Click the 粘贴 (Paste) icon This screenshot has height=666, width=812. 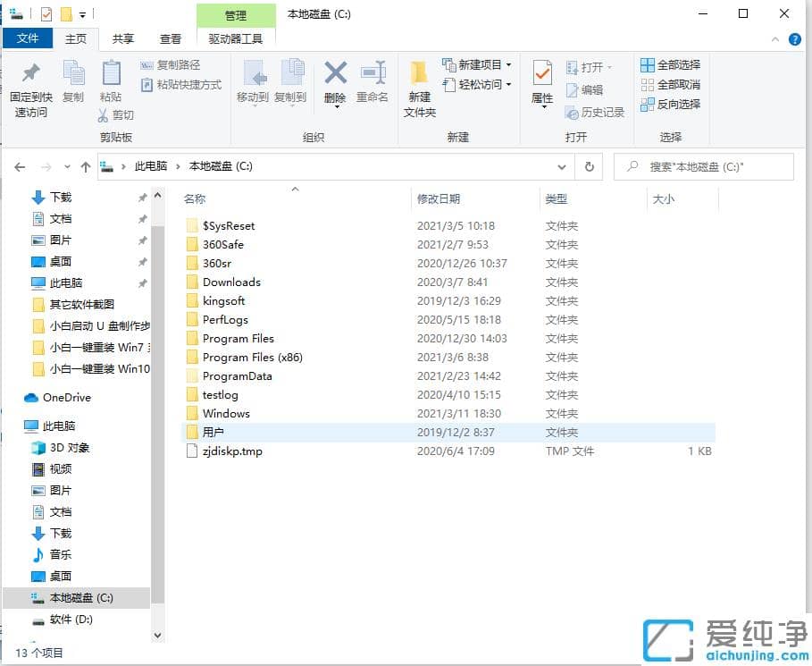pos(111,80)
